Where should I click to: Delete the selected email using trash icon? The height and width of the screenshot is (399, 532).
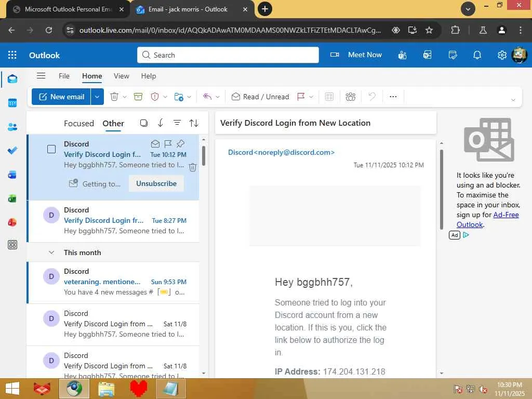pyautogui.click(x=114, y=97)
